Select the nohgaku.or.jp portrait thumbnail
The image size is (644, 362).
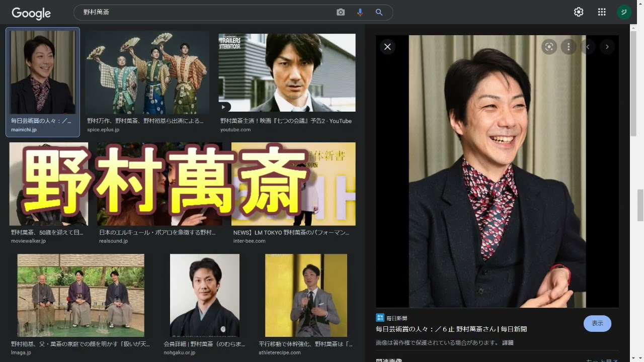click(204, 295)
